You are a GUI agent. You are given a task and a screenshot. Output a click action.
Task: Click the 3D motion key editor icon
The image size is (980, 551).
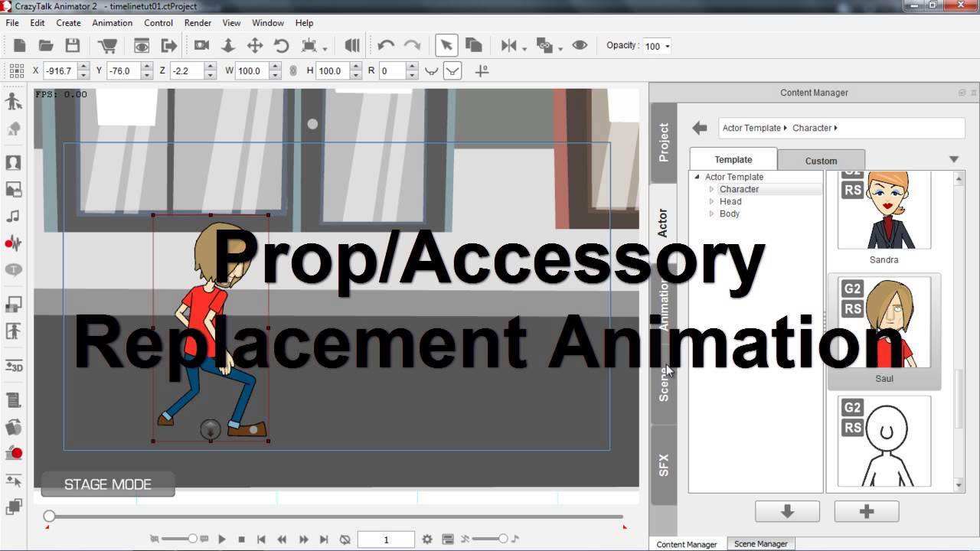(x=13, y=366)
